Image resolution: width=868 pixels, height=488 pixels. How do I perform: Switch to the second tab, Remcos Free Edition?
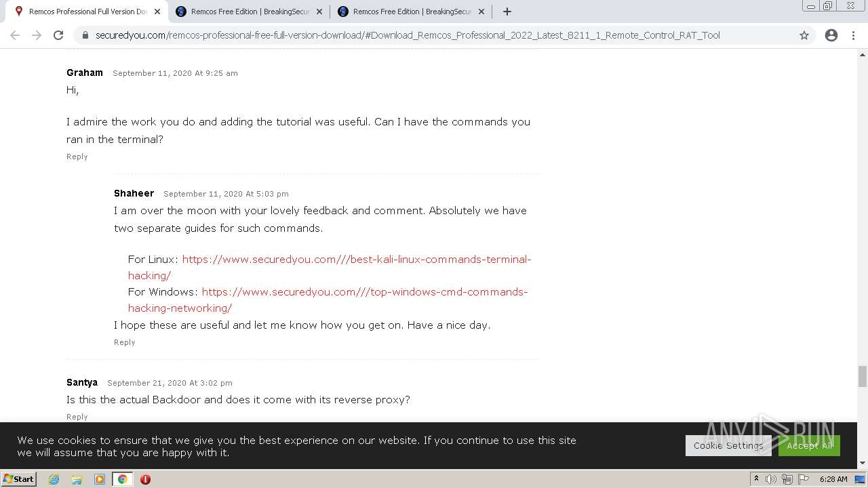click(x=248, y=12)
